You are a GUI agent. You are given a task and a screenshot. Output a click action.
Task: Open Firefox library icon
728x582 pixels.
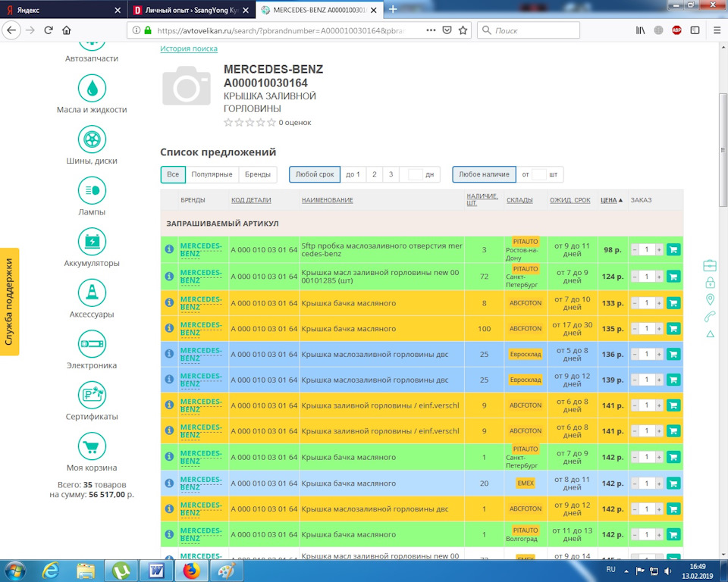[x=640, y=30]
